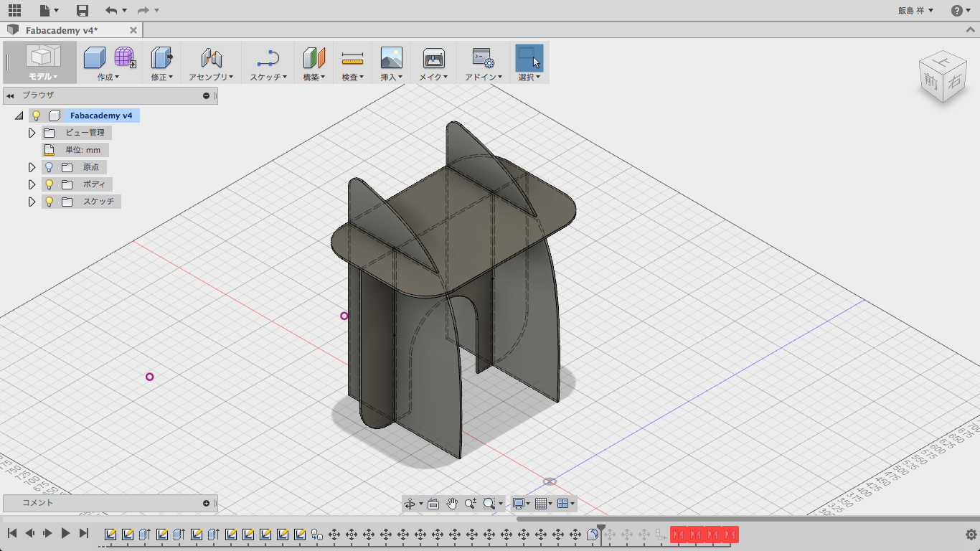
Task: Open the アドイン menu
Action: tap(483, 77)
